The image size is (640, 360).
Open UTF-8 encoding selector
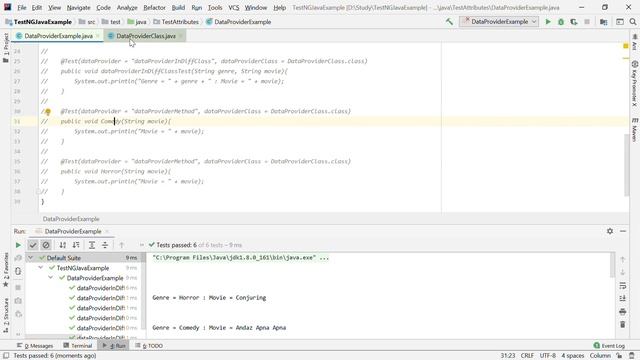pos(548,356)
